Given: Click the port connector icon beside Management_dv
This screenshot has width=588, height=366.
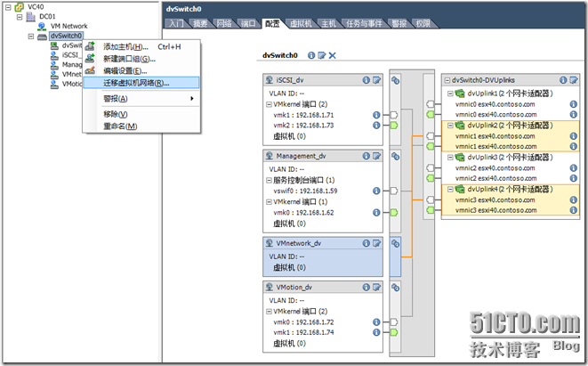Looking at the screenshot, I should click(x=395, y=156).
